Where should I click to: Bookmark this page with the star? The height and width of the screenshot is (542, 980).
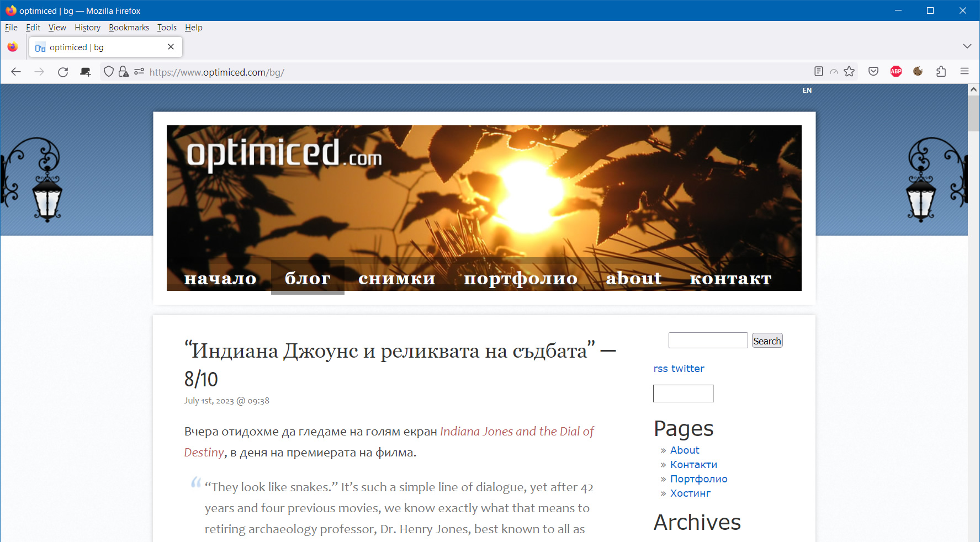849,71
